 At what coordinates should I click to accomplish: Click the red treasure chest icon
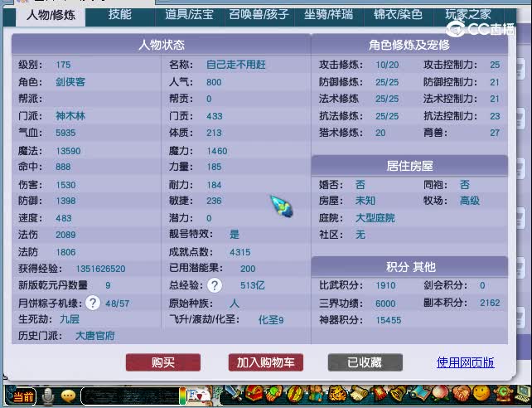coord(254,393)
